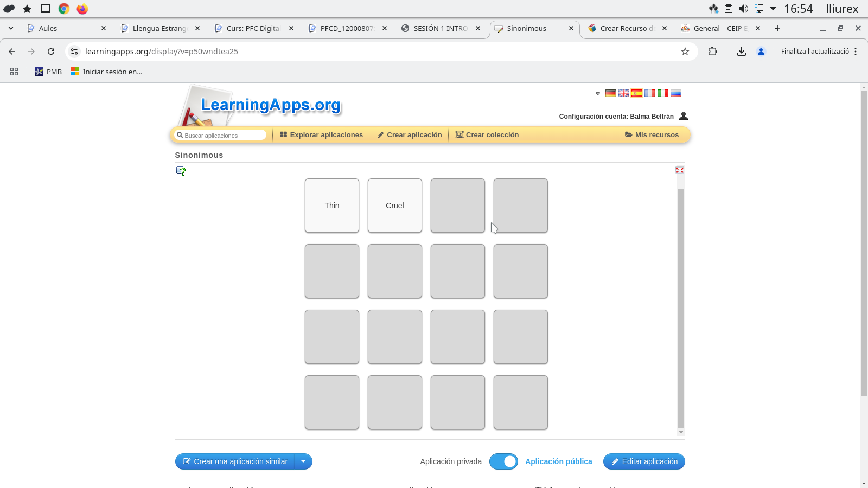Enter fullscreen with the red arrows icon

pos(680,170)
